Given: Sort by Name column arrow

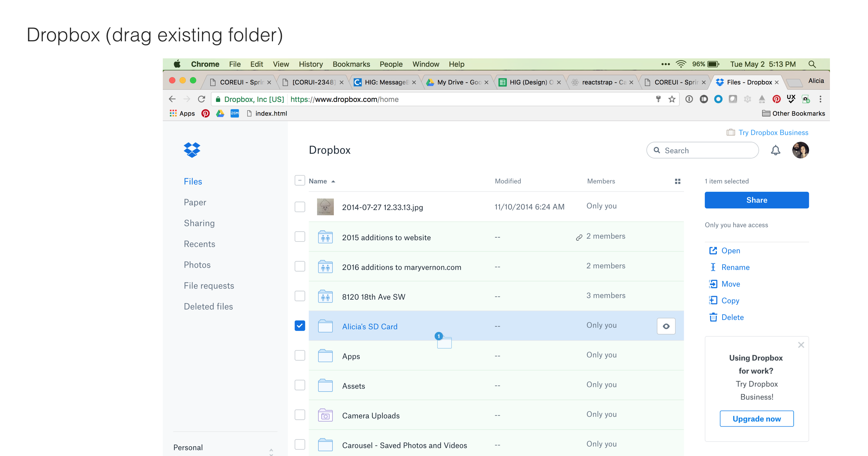Looking at the screenshot, I should 333,181.
